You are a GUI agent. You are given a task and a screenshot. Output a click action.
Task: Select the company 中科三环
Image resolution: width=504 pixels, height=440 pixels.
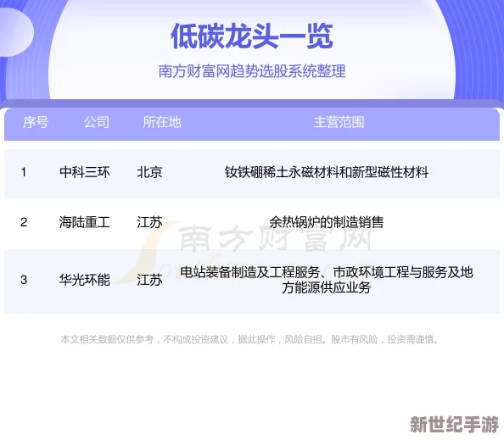85,172
